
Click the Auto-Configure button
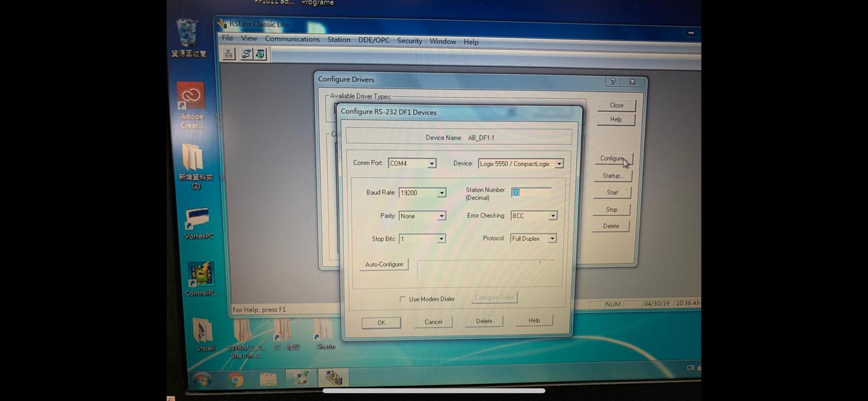[x=384, y=264]
